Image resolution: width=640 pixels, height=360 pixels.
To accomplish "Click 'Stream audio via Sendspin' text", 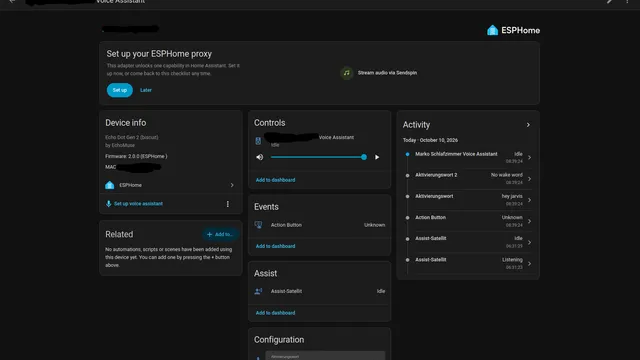I will tap(387, 73).
